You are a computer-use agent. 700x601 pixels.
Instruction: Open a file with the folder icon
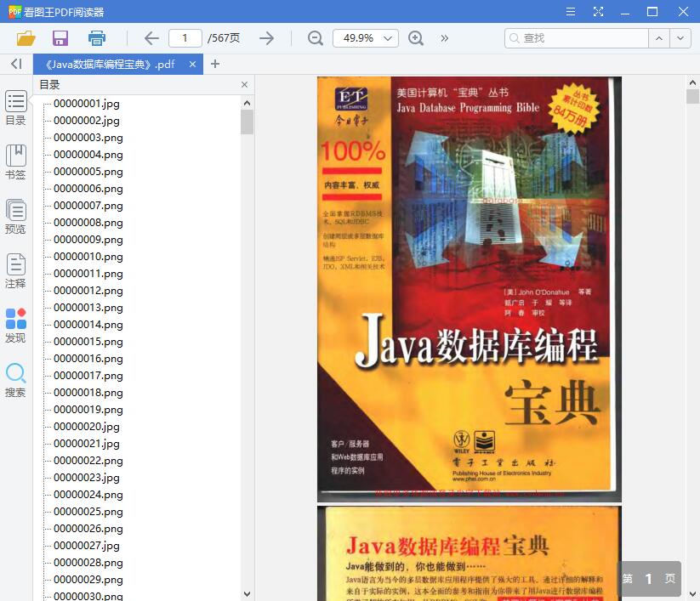pos(26,38)
